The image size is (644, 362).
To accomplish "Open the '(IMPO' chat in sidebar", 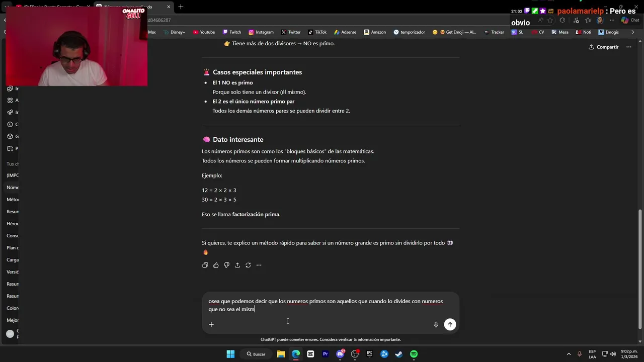I will (12, 175).
